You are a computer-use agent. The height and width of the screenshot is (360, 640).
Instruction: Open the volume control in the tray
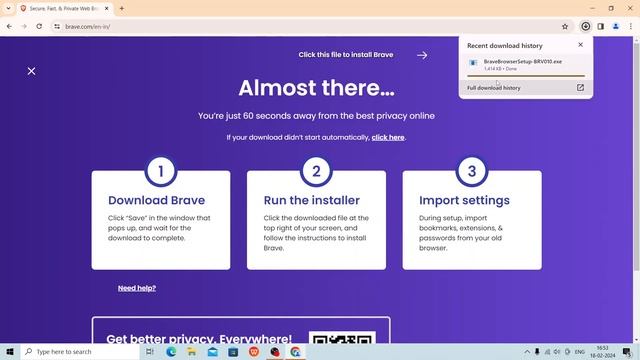[x=557, y=351]
